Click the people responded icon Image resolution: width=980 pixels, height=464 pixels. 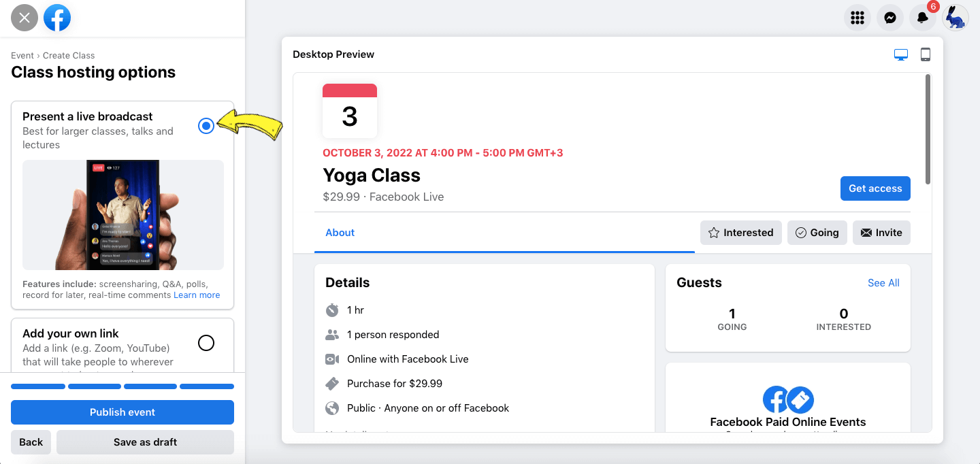332,335
